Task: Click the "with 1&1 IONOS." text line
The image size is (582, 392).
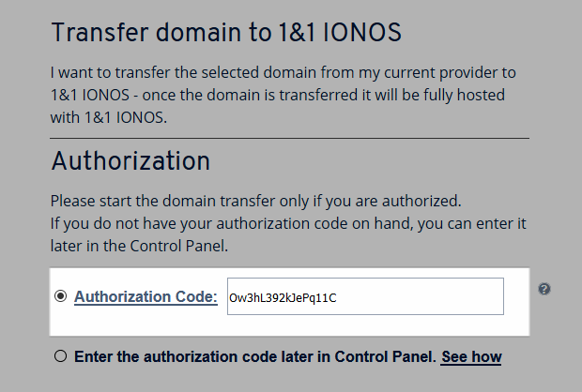Action: pos(107,117)
